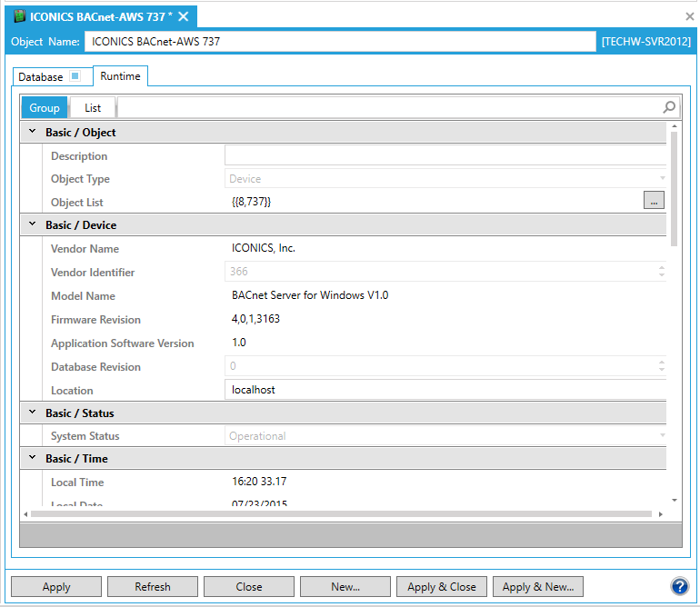Click the BACnet device icon in tab header
The image size is (700, 607).
coord(19,16)
